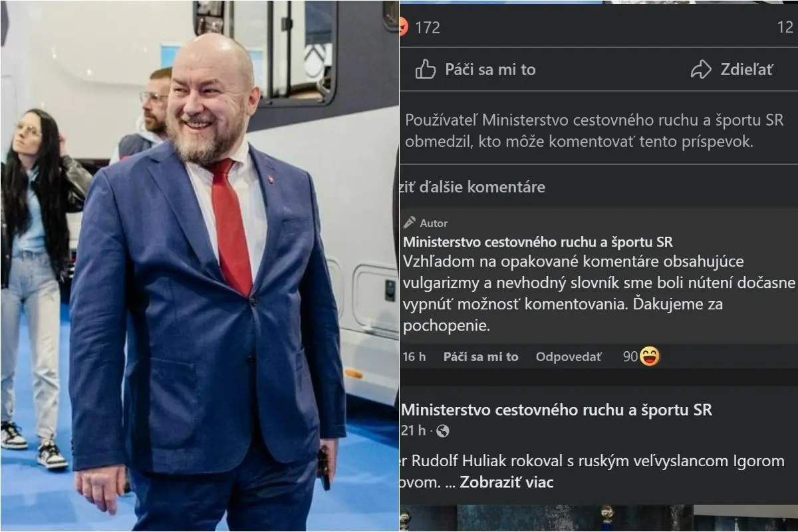Open the lower post's Ministerstvo cestovného ruchu a športu SR page name
Viewport: 798px width, 532px height.
tap(557, 410)
